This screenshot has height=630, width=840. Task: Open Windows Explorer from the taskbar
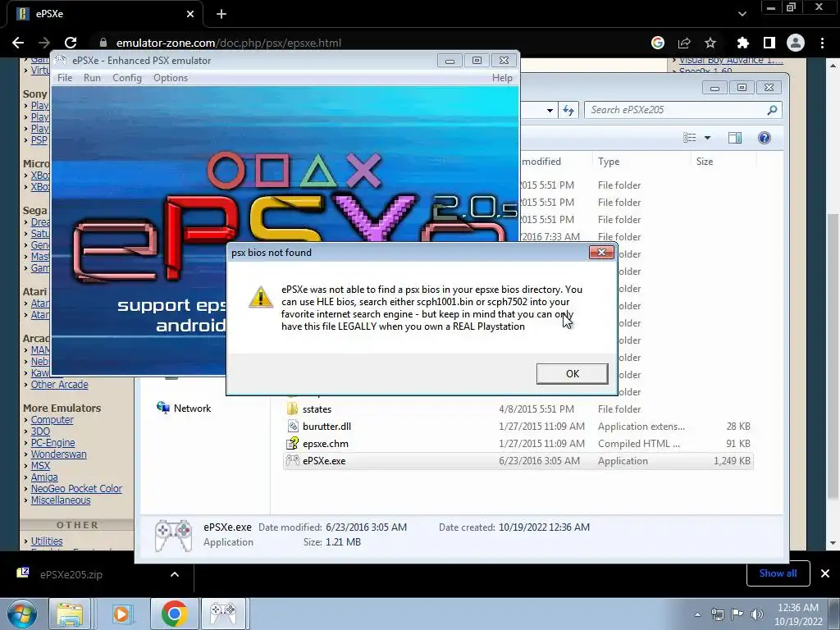[71, 614]
